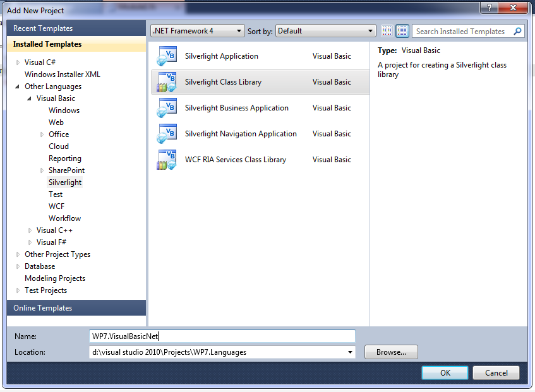Select the 'WCF RIA Services Class Library' name
The image size is (535, 392).
tap(236, 160)
